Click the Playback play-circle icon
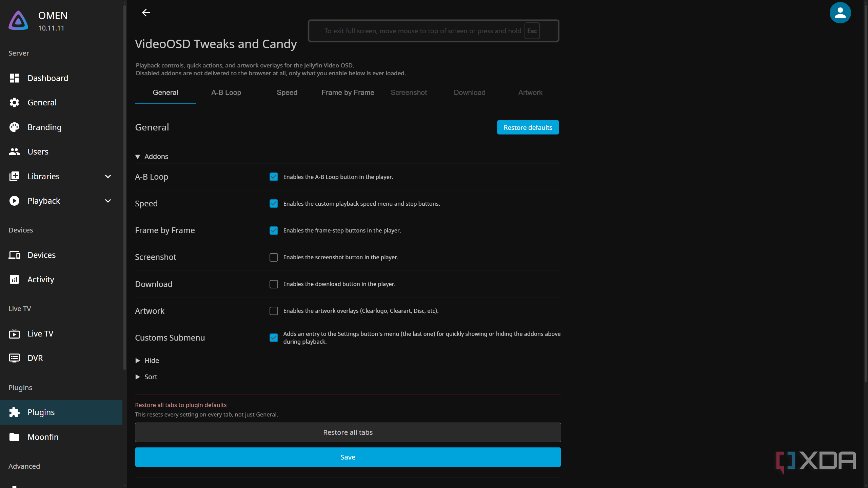868x488 pixels. click(14, 201)
